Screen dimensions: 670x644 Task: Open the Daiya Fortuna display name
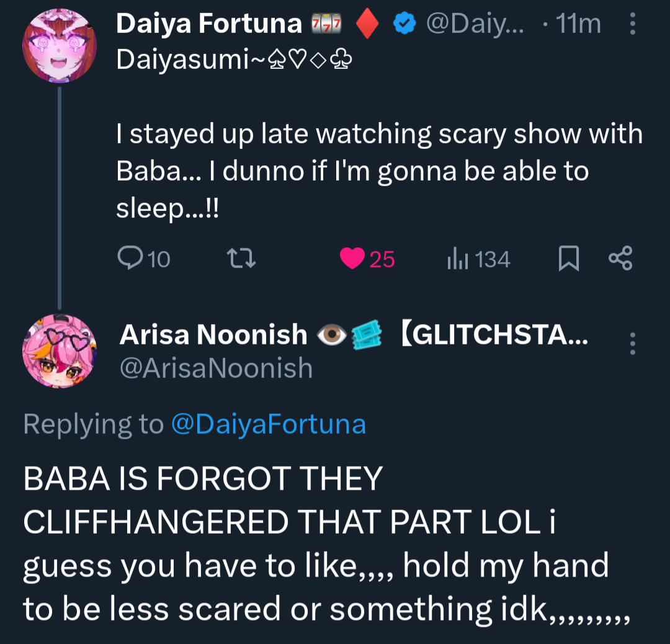[209, 24]
